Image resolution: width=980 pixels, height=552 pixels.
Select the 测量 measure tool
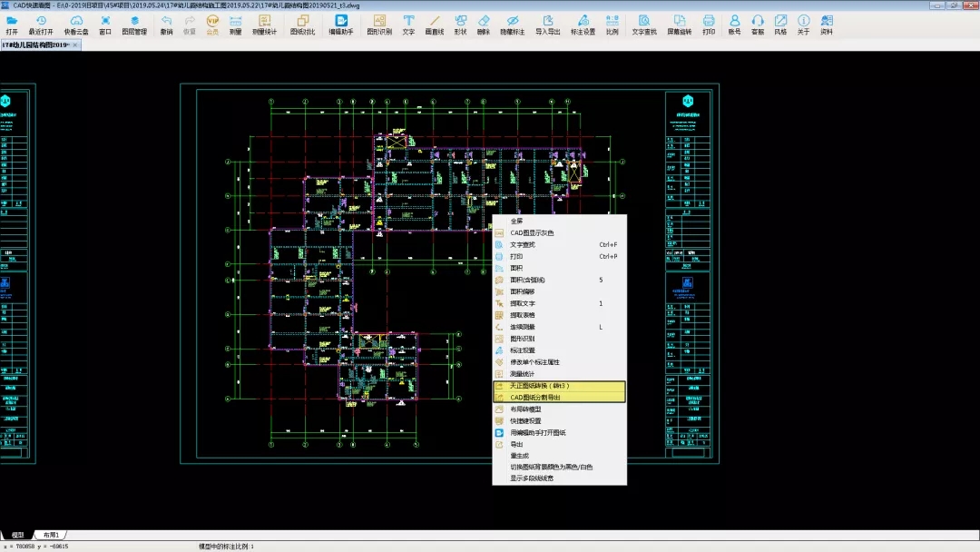pyautogui.click(x=235, y=25)
